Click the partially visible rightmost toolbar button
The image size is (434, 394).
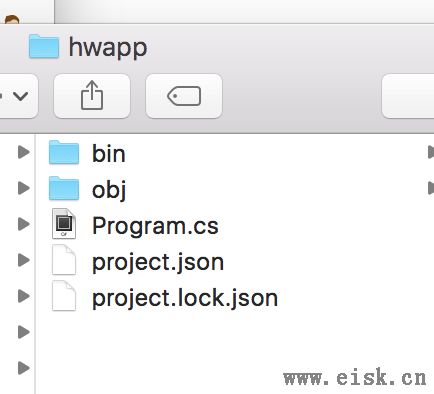pos(408,96)
